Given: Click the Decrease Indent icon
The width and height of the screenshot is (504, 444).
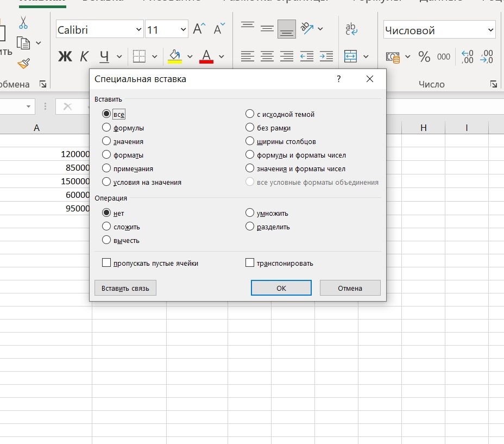Looking at the screenshot, I should coord(307,57).
